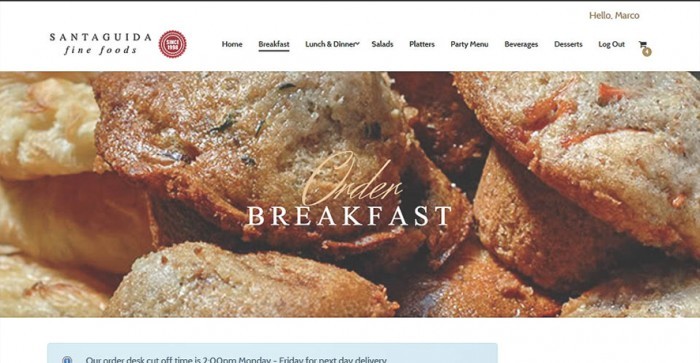The width and height of the screenshot is (700, 363).
Task: Click the Order Breakfast hero title
Action: click(x=350, y=190)
